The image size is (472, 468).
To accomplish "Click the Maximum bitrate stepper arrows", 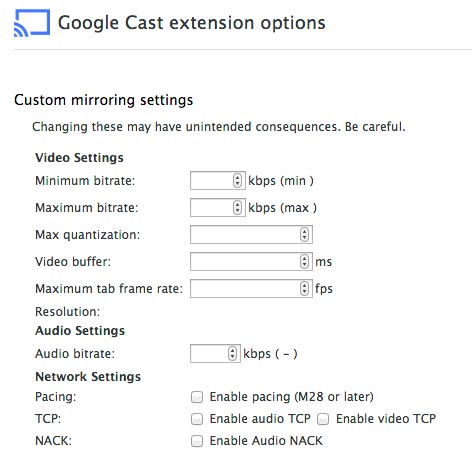I will pyautogui.click(x=237, y=208).
